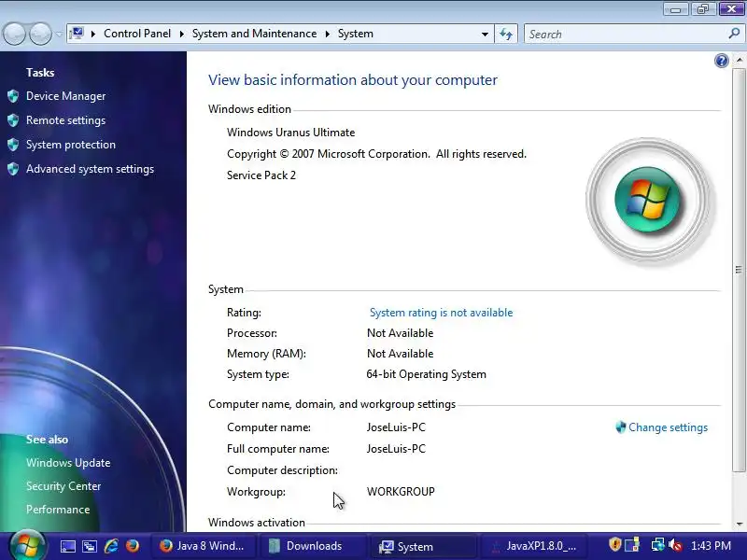Click Show Desktop quick launch icon
Image resolution: width=747 pixels, height=560 pixels.
[x=67, y=546]
